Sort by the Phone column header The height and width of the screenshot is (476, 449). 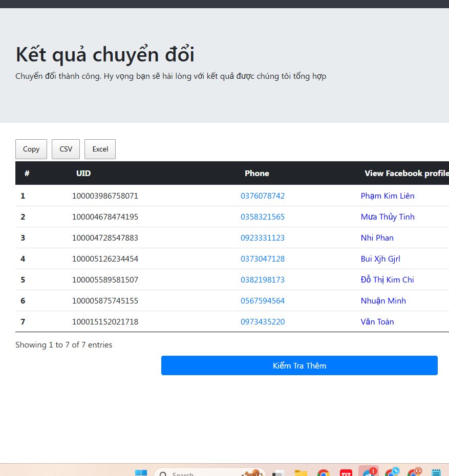[256, 174]
